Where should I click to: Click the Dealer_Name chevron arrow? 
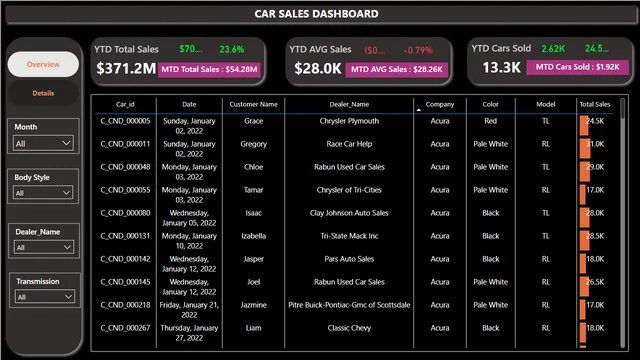coord(67,247)
